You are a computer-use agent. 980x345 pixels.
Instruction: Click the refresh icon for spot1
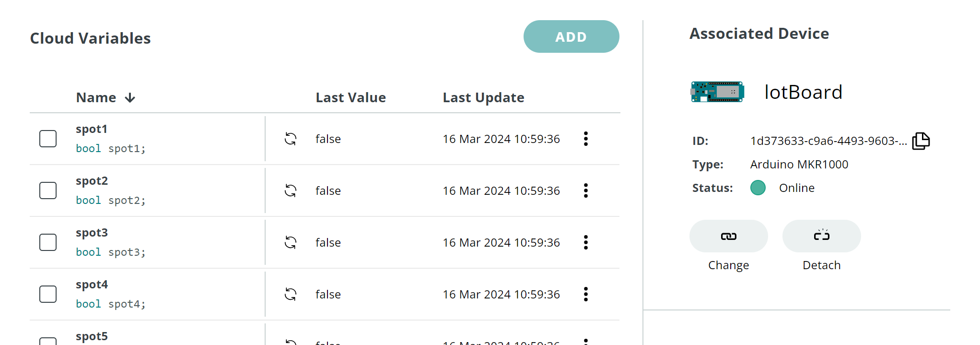[x=291, y=139]
